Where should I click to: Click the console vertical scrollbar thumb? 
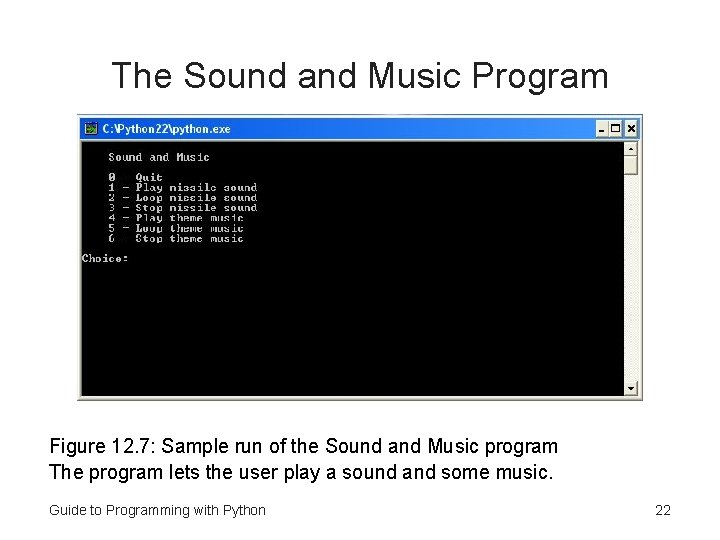click(x=630, y=165)
